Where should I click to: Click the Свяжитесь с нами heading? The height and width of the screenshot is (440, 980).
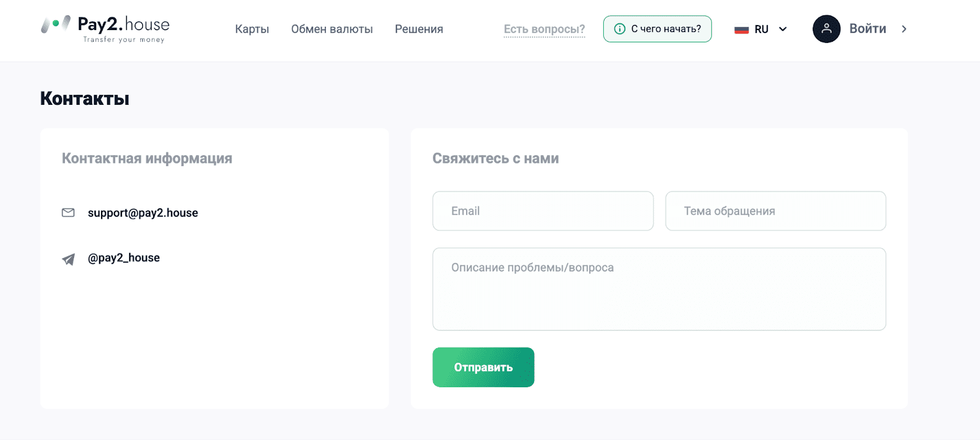[496, 159]
